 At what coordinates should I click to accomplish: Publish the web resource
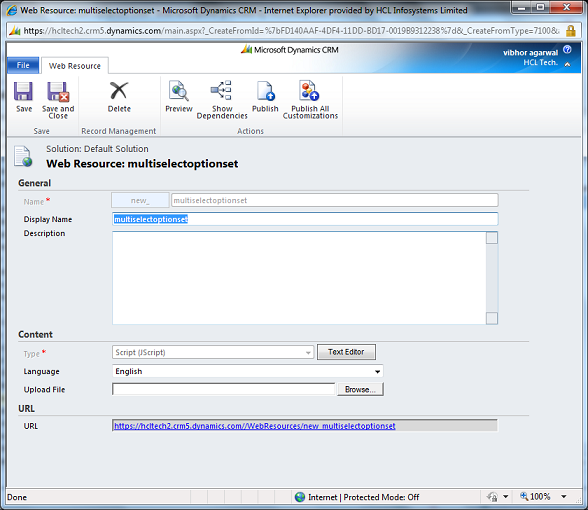(265, 97)
